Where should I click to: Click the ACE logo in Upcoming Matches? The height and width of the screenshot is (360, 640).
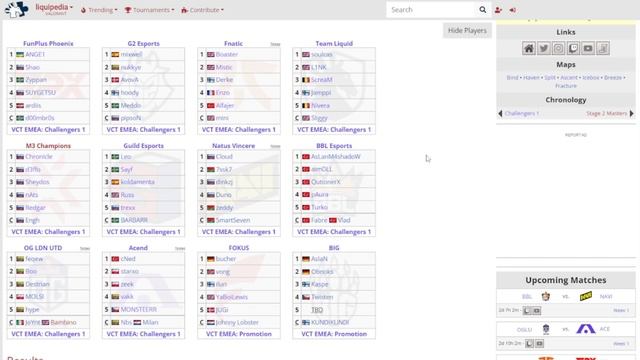click(586, 329)
